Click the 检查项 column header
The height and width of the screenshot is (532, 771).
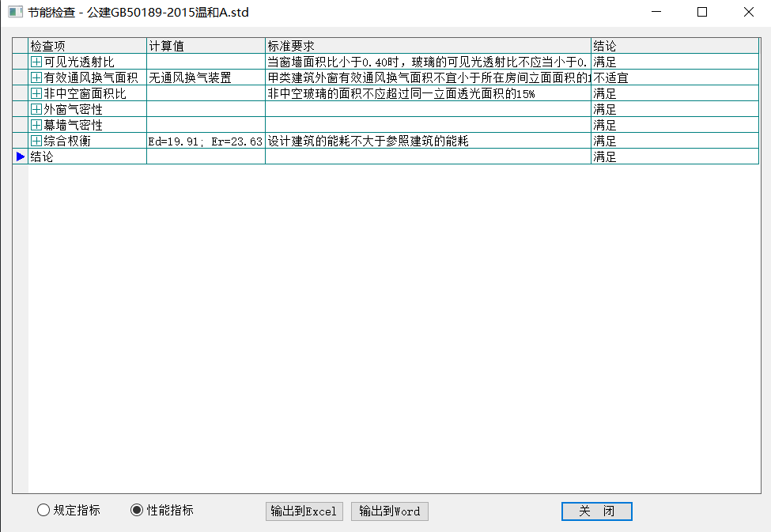pyautogui.click(x=87, y=46)
